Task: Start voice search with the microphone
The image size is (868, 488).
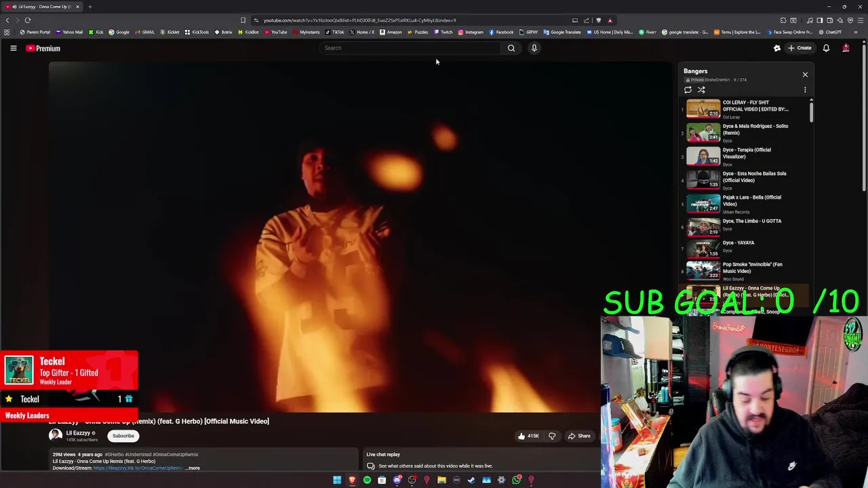Action: (534, 48)
